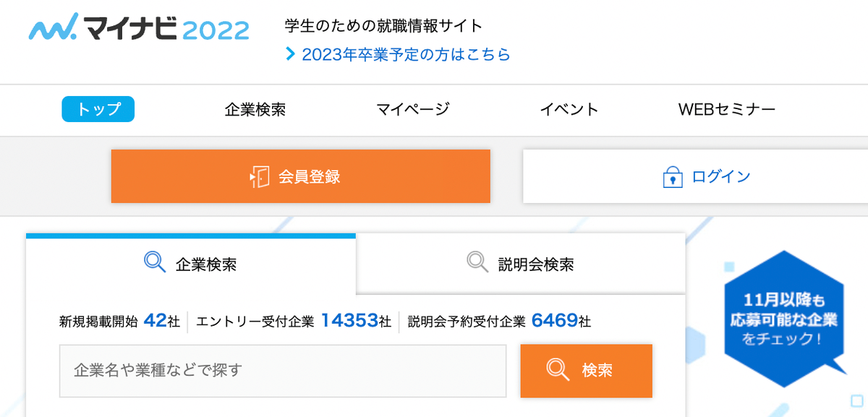Click the magnifier icon on 企業検索 tab

(153, 263)
